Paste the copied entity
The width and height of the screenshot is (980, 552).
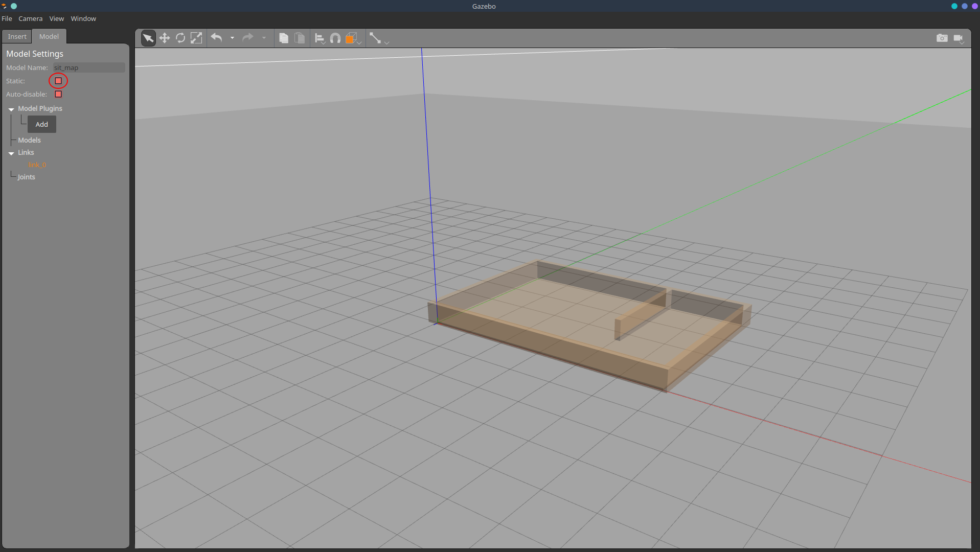click(300, 38)
